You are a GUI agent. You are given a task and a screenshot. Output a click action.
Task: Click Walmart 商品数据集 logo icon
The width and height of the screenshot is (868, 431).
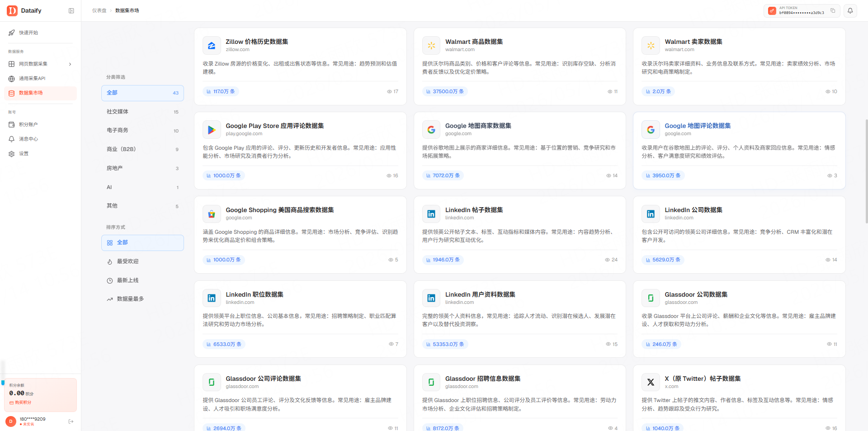[431, 46]
